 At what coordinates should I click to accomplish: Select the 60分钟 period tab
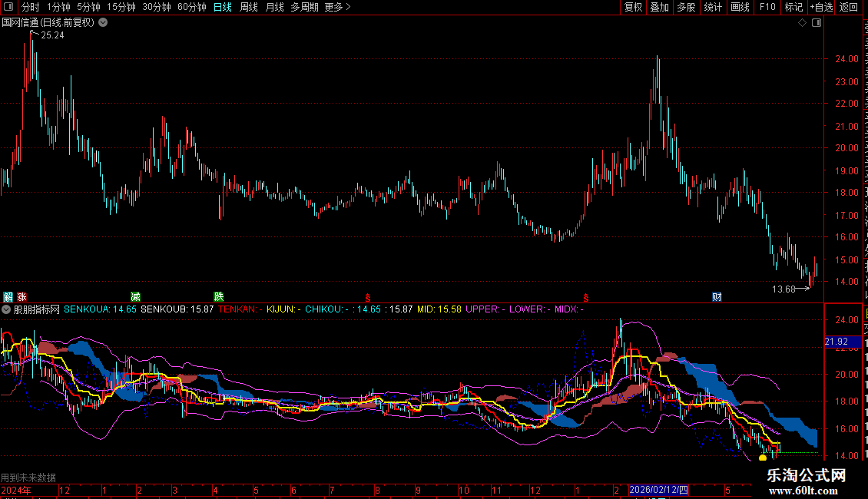(191, 7)
